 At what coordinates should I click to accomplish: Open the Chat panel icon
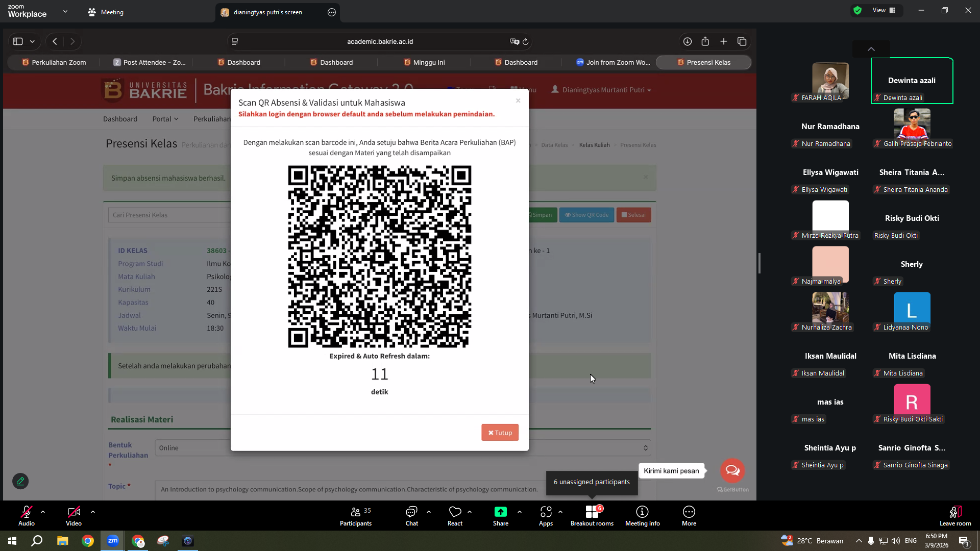[x=411, y=512]
